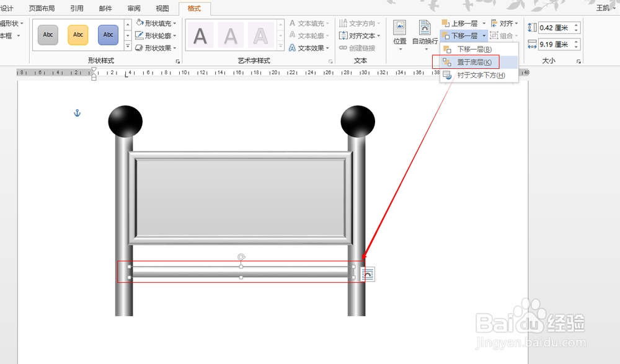The height and width of the screenshot is (364, 620).
Task: Open the 审阅 (Review) ribbon tab
Action: [x=134, y=8]
